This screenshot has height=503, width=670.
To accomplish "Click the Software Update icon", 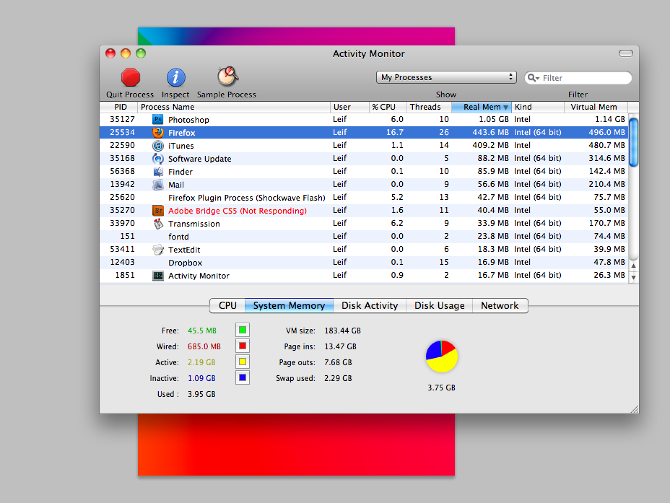I will pos(158,159).
